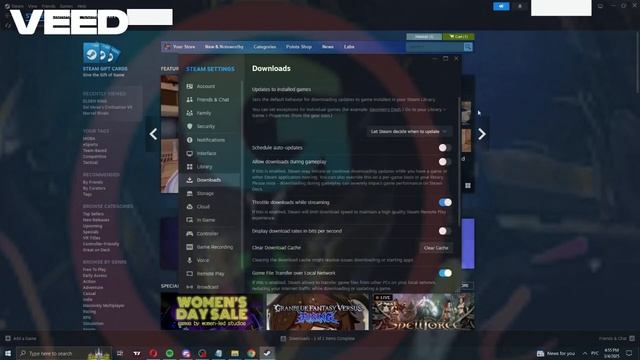640x360 pixels.
Task: Open Account settings icon in sidebar
Action: coord(189,86)
